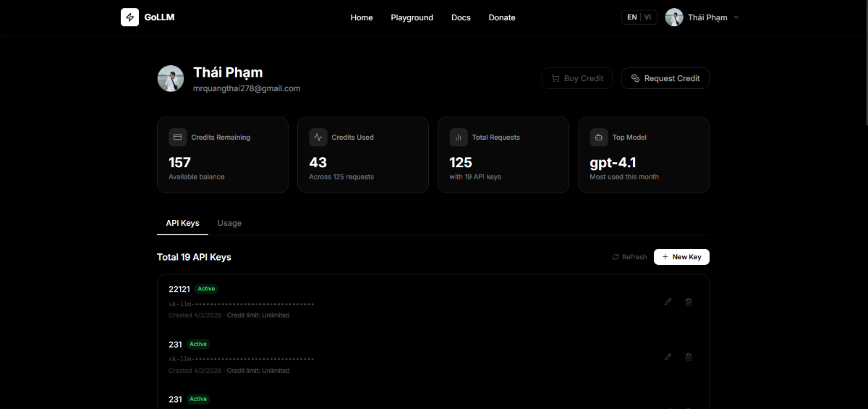Click 'Available balance' caption
Image resolution: width=868 pixels, height=409 pixels.
coord(197,177)
